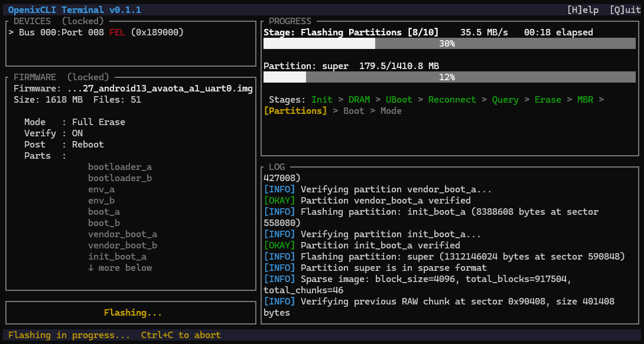The height and width of the screenshot is (344, 644).
Task: Click the LOG panel title
Action: [277, 167]
